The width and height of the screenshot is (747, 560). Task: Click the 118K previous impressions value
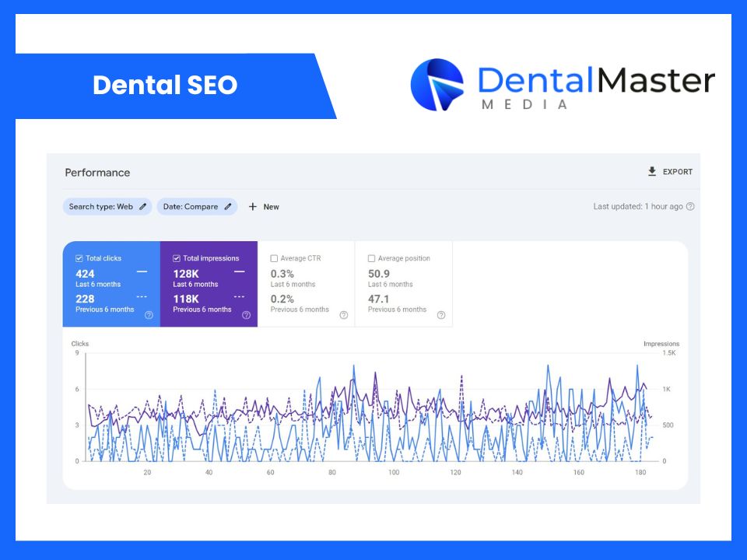(x=186, y=299)
